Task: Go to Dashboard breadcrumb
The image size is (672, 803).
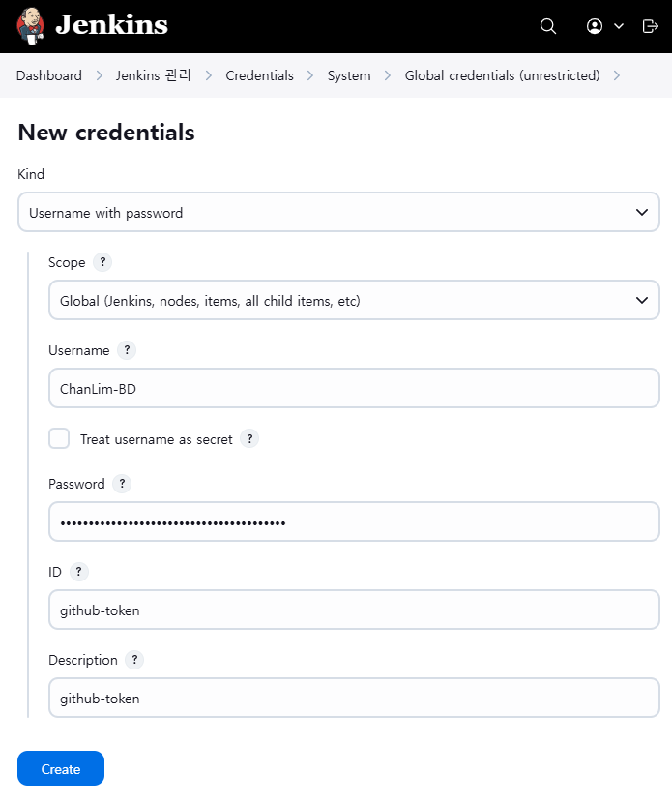Action: coord(49,75)
